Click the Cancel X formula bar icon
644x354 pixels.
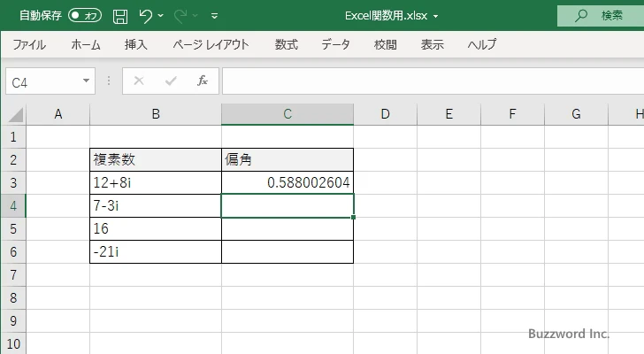point(139,81)
